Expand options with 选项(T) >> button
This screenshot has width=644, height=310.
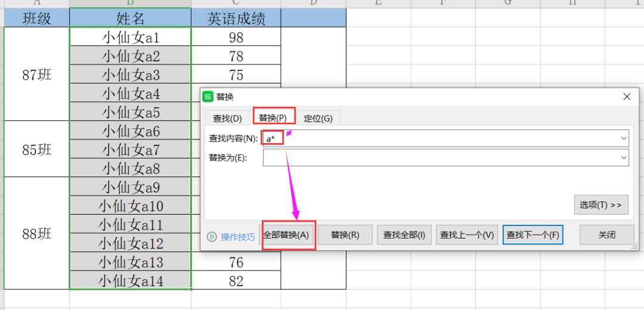[x=600, y=204]
